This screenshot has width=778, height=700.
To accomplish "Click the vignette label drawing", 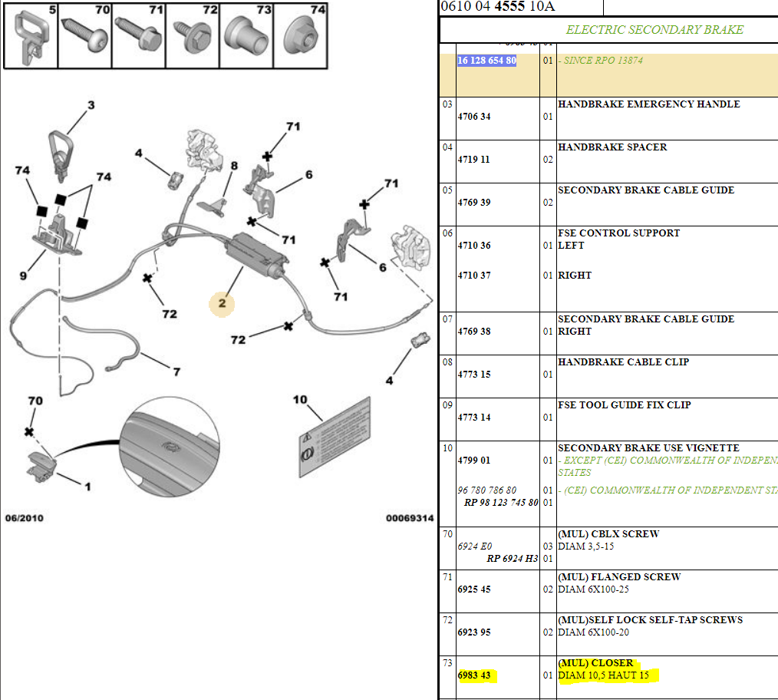I will [x=335, y=438].
